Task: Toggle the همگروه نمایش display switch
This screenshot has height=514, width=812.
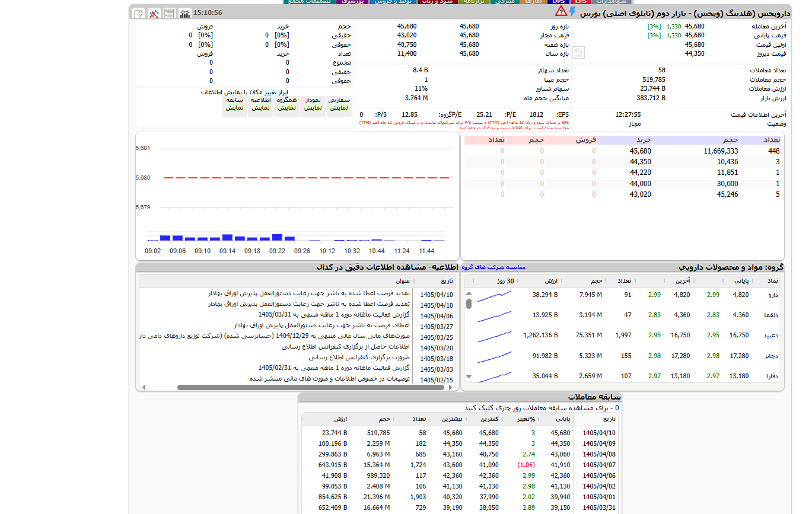Action: click(286, 104)
